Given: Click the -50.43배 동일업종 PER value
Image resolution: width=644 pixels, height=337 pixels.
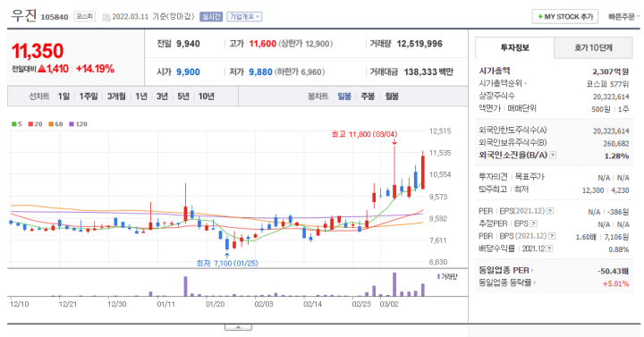Looking at the screenshot, I should (x=613, y=271).
